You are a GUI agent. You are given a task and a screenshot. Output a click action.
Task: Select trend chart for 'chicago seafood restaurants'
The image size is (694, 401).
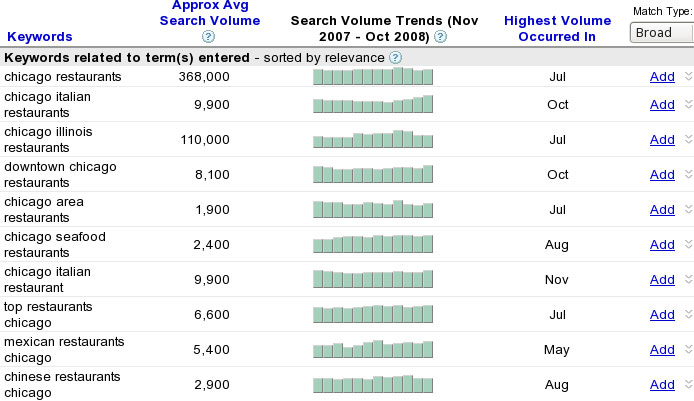[x=373, y=243]
